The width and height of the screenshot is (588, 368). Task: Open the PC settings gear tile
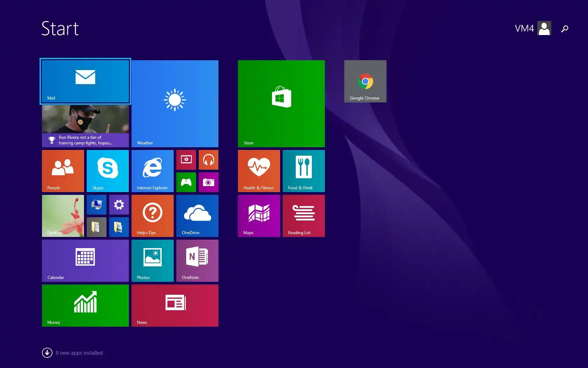point(119,205)
